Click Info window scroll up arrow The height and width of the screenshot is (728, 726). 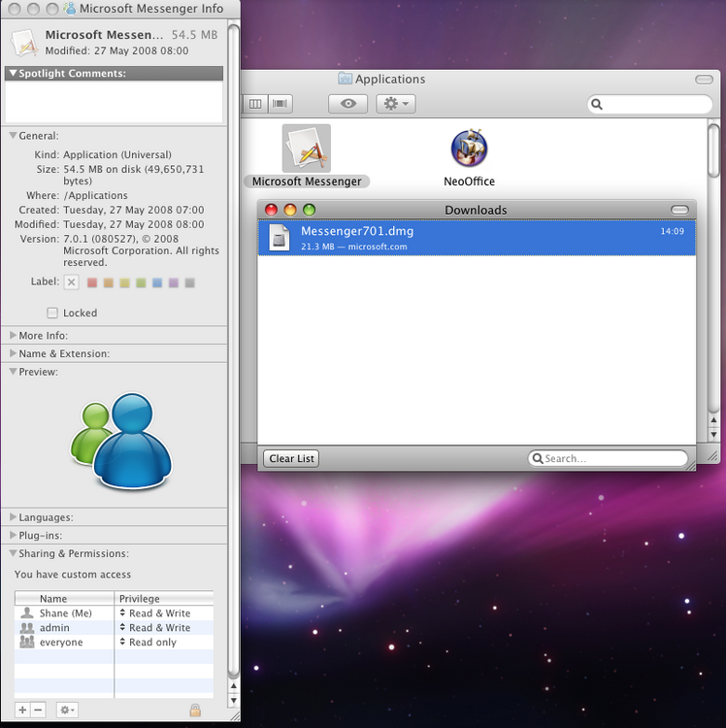pos(234,685)
